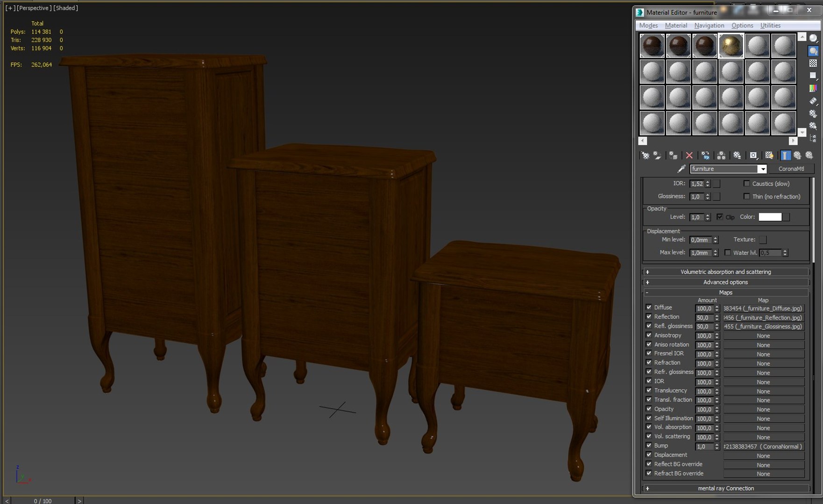This screenshot has width=823, height=504.
Task: Click the Put to Library icon
Action: [x=737, y=155]
